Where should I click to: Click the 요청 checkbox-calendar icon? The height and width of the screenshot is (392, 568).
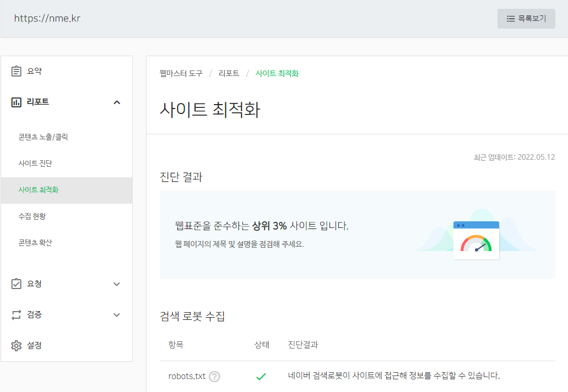pyautogui.click(x=17, y=284)
